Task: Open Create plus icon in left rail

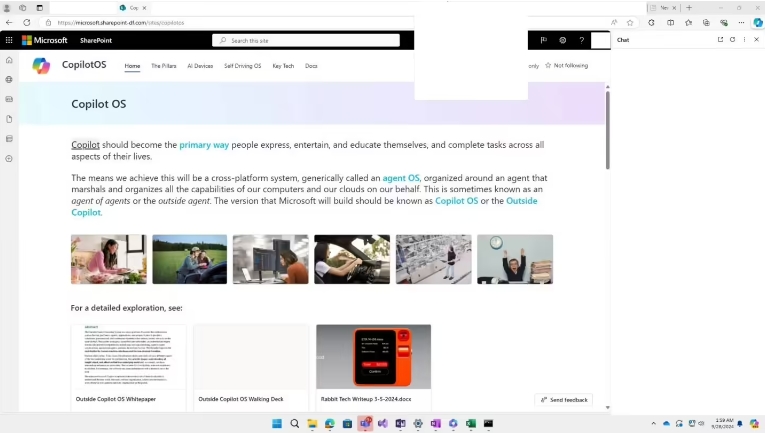Action: [x=9, y=158]
